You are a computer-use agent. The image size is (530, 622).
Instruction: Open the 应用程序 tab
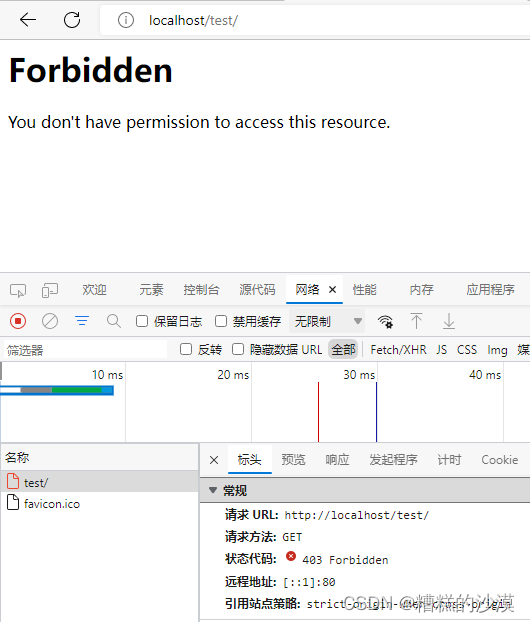[490, 290]
